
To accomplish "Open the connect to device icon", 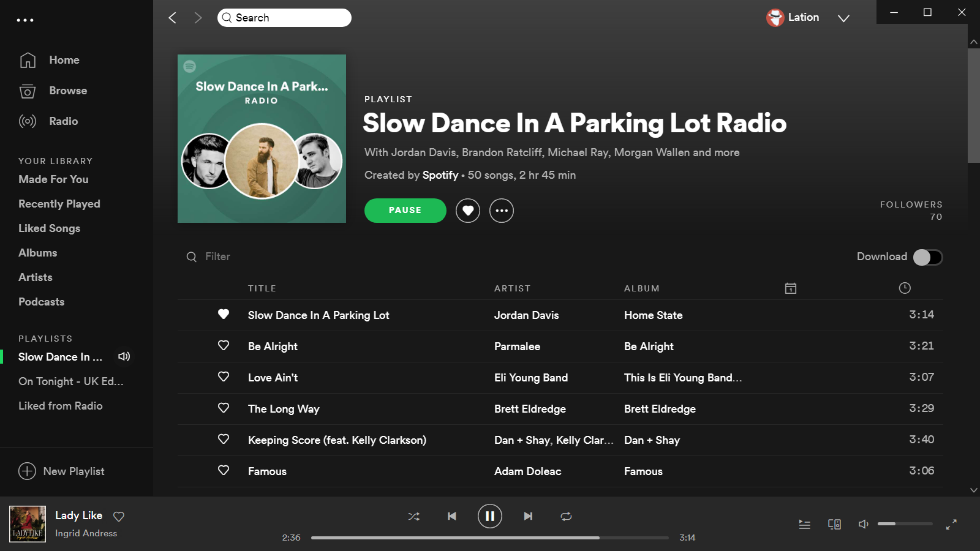I will (834, 525).
